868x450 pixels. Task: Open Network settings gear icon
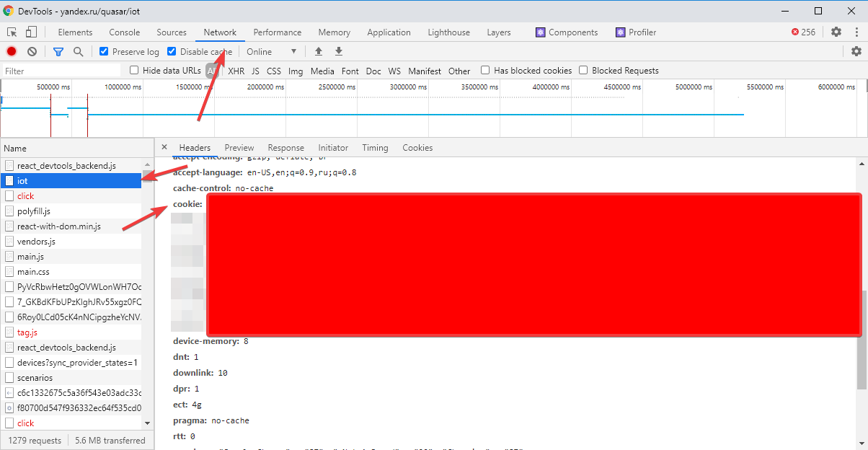[x=856, y=51]
